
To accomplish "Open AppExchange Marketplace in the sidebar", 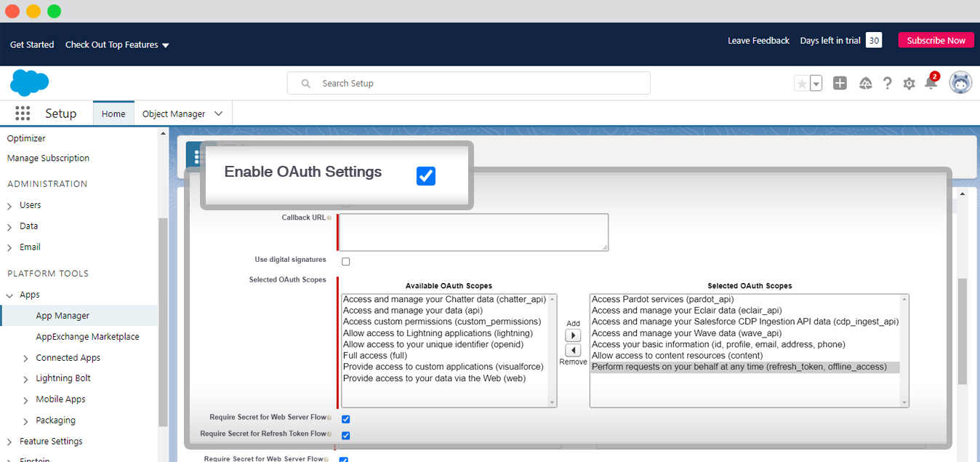I will point(87,337).
